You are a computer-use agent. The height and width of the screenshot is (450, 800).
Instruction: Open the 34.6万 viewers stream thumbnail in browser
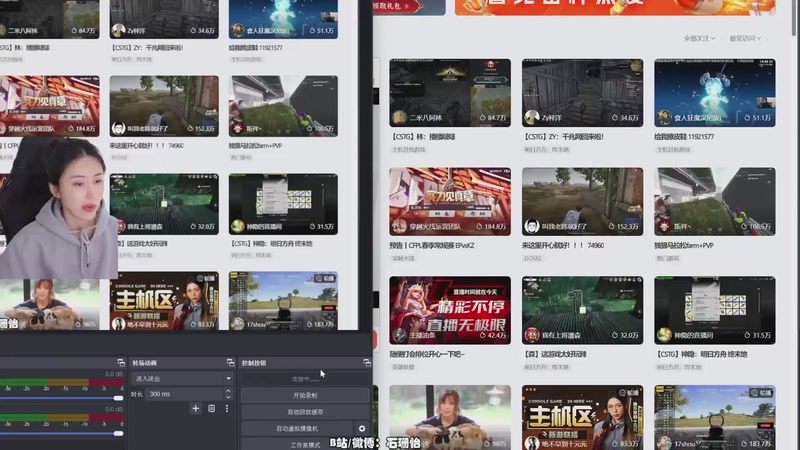[582, 93]
